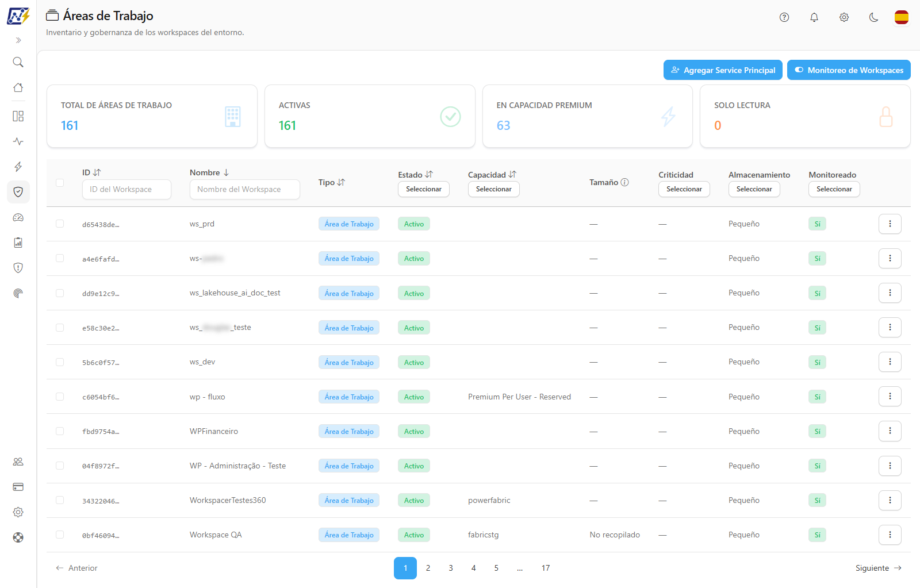Open the speedometer gauge icon in the sidebar

point(18,217)
